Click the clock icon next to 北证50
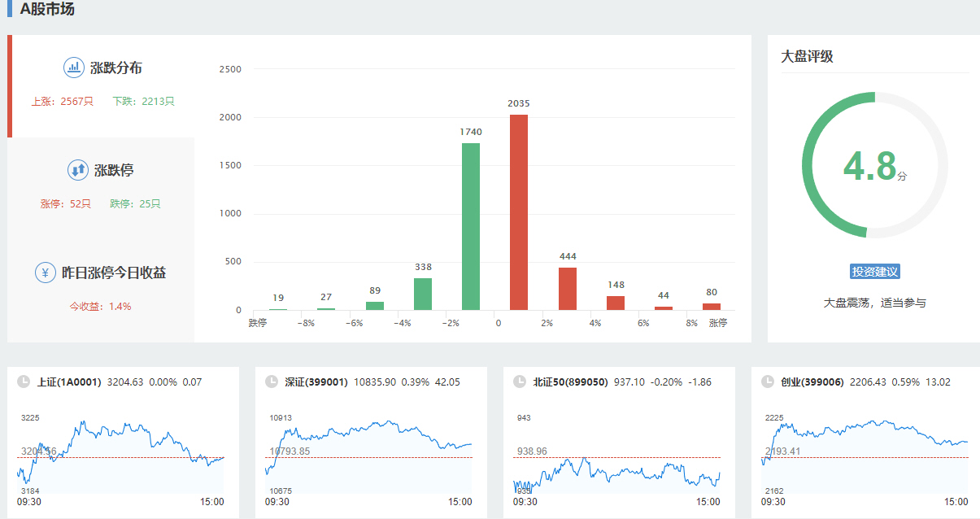 point(520,382)
